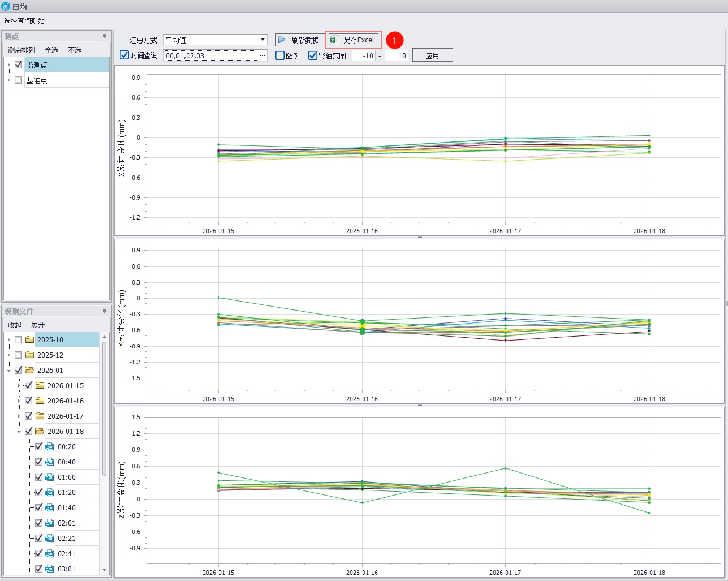Click the 01:40 observation file icon
The image size is (728, 581).
pyautogui.click(x=49, y=508)
